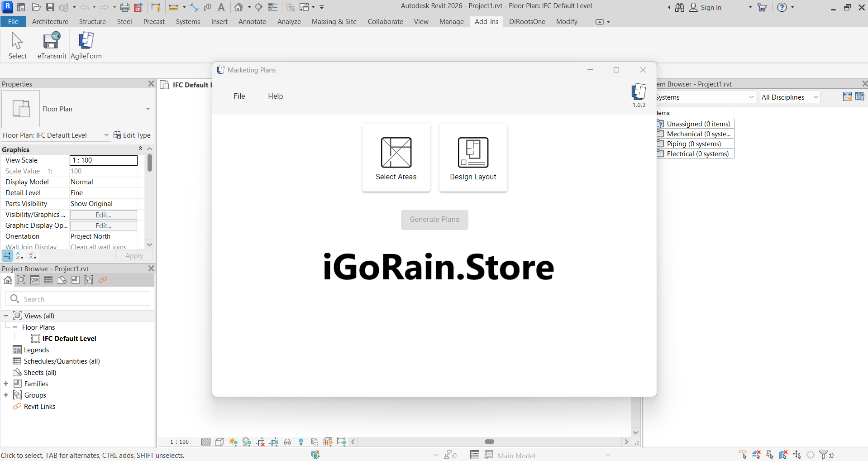Image resolution: width=868 pixels, height=461 pixels.
Task: Click the Generate Plans button
Action: [x=434, y=220]
